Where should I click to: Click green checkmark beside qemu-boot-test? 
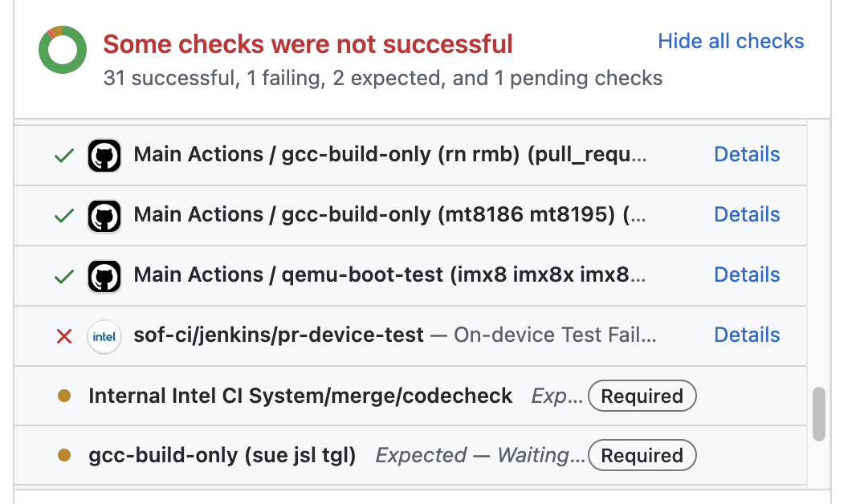coord(64,275)
